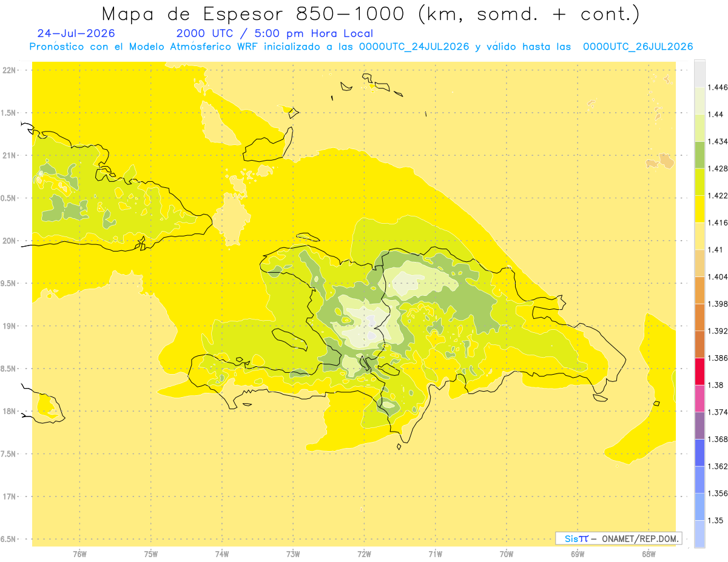Select the bright yellow legend swatch between 1.416 and 1.422
The height and width of the screenshot is (562, 728).
(699, 209)
